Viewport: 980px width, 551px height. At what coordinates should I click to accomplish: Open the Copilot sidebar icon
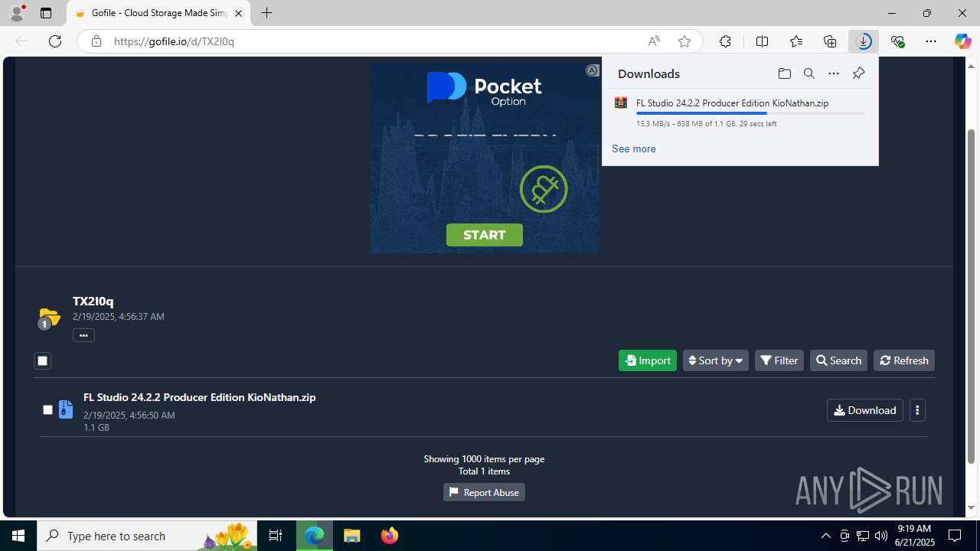[x=962, y=41]
